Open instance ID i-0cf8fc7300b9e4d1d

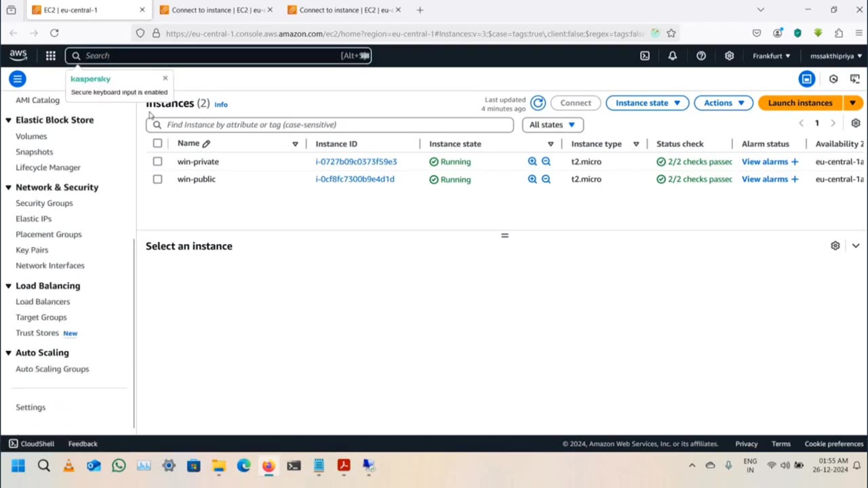coord(355,179)
